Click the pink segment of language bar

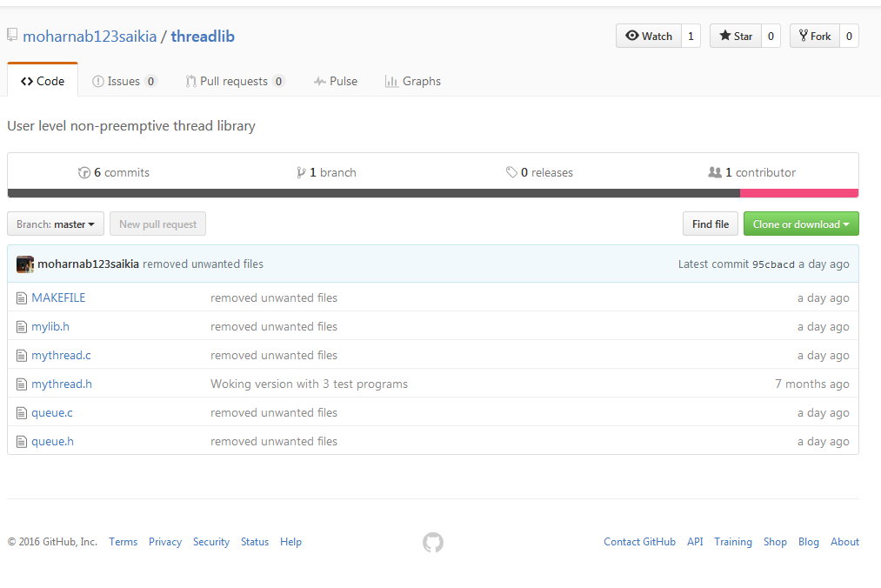[799, 193]
